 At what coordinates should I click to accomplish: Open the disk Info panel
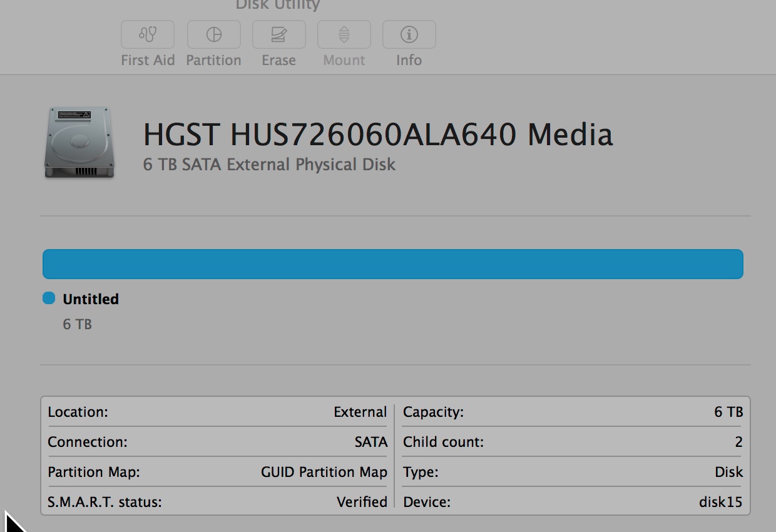click(409, 34)
